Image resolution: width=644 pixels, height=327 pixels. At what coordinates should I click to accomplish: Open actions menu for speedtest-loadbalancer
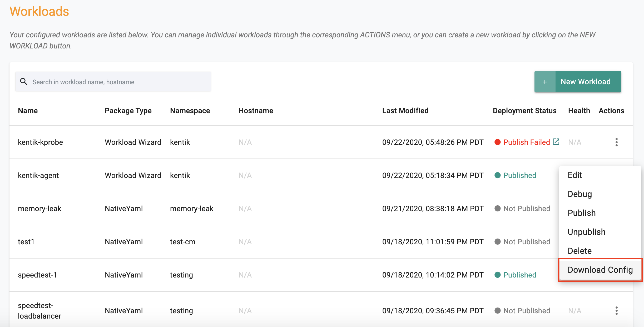point(616,311)
